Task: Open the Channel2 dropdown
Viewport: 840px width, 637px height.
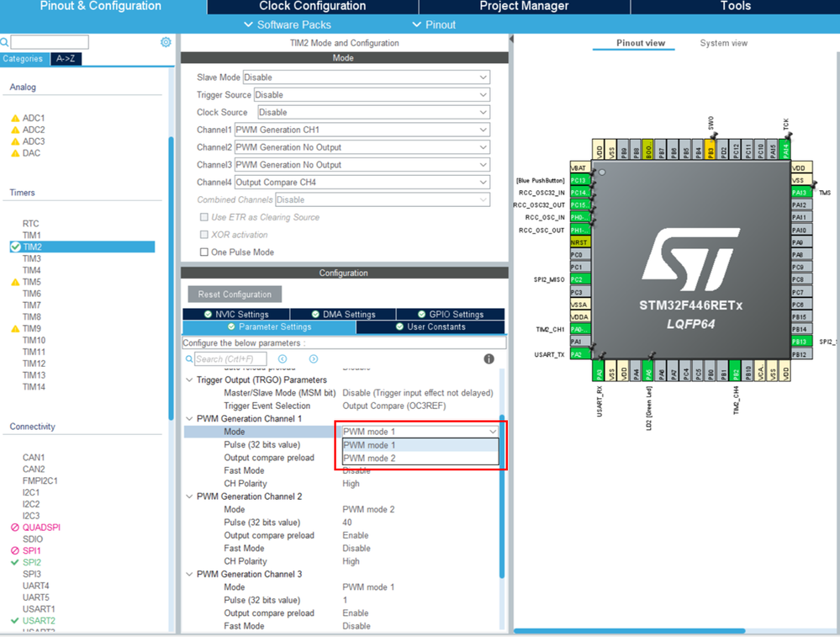Action: [362, 147]
